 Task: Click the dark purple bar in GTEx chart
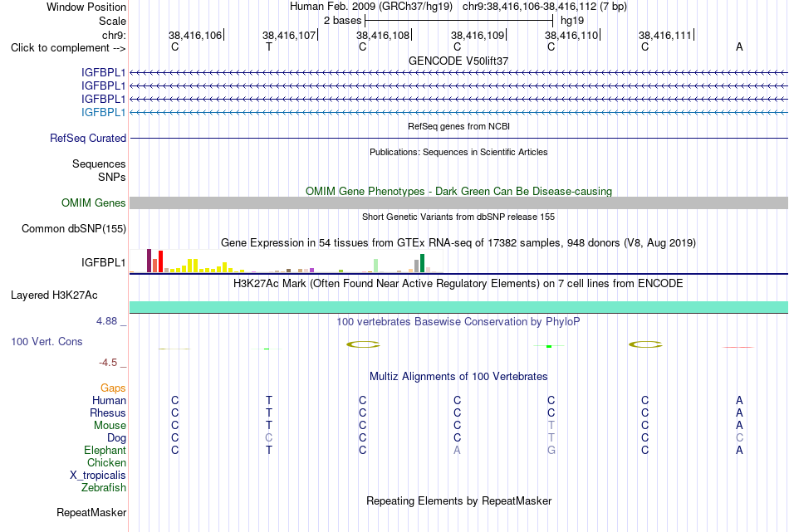(x=149, y=261)
